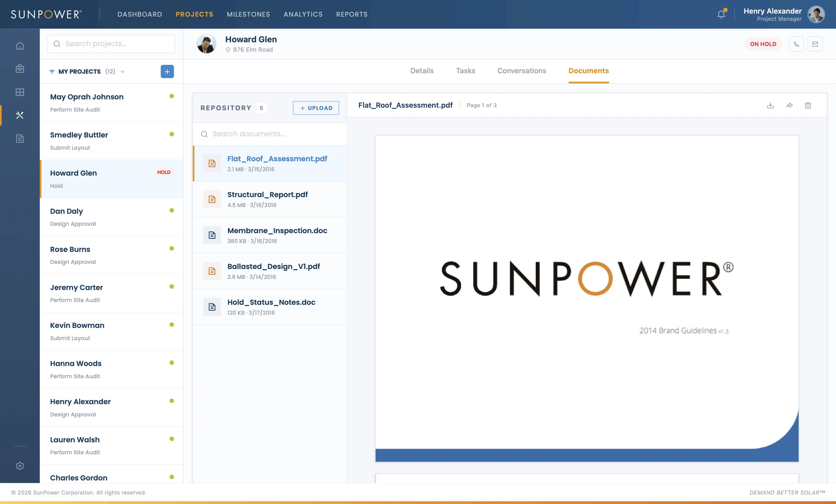Switch to the Conversations tab
The width and height of the screenshot is (836, 504).
click(x=522, y=71)
